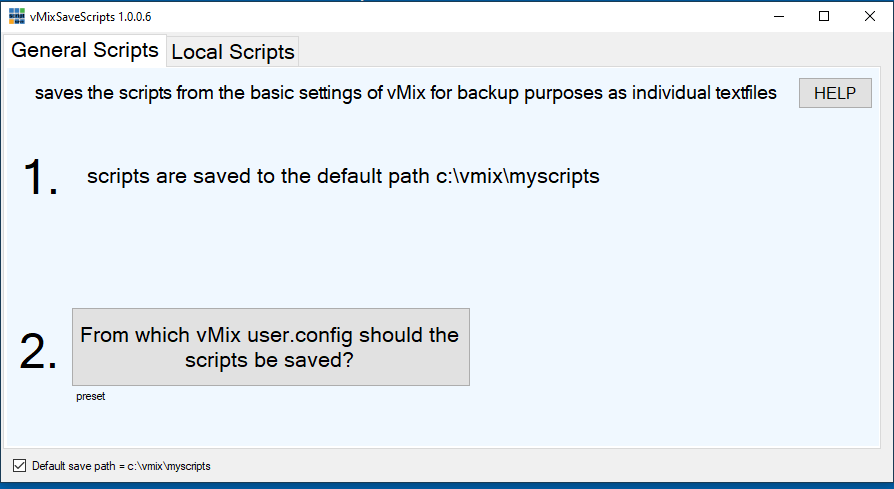This screenshot has width=894, height=489.
Task: Toggle the Default save path checkbox
Action: pos(19,466)
